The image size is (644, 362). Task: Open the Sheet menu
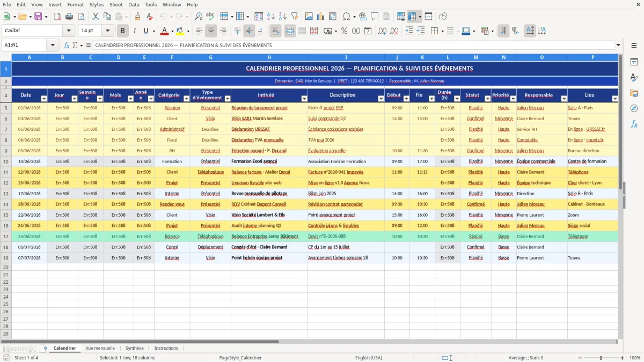point(116,4)
